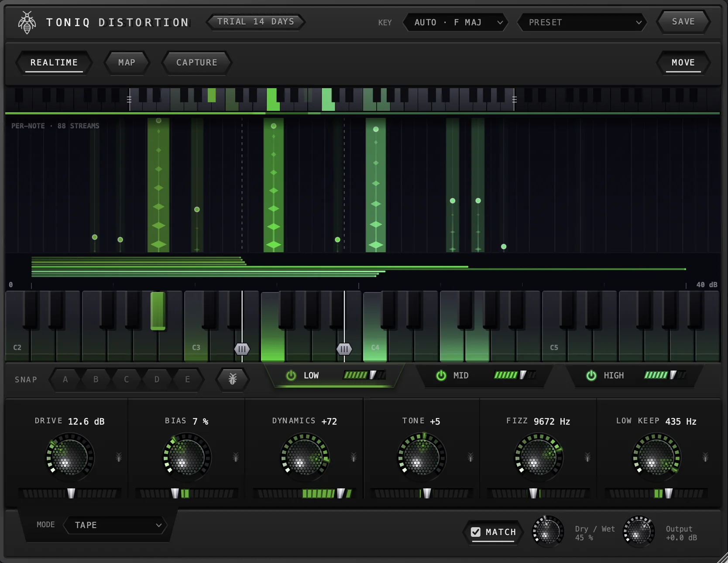The image size is (728, 563).
Task: Toggle LOW band power button
Action: point(291,375)
